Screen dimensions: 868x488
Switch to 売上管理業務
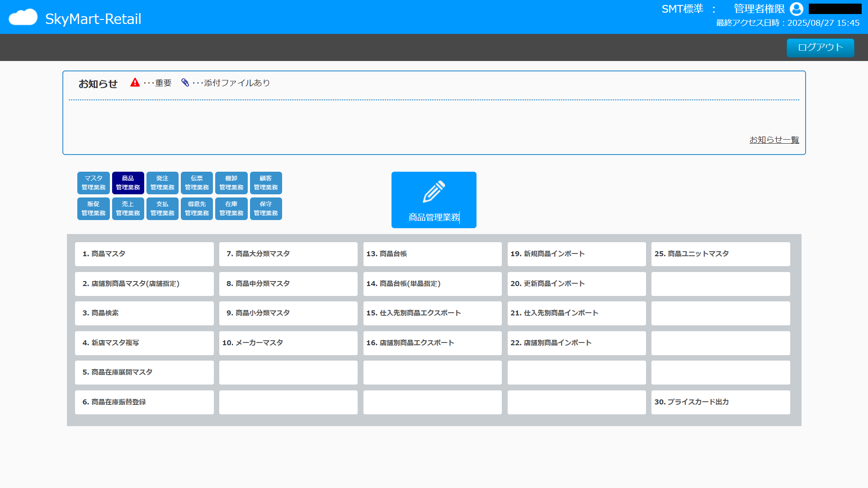pyautogui.click(x=128, y=208)
